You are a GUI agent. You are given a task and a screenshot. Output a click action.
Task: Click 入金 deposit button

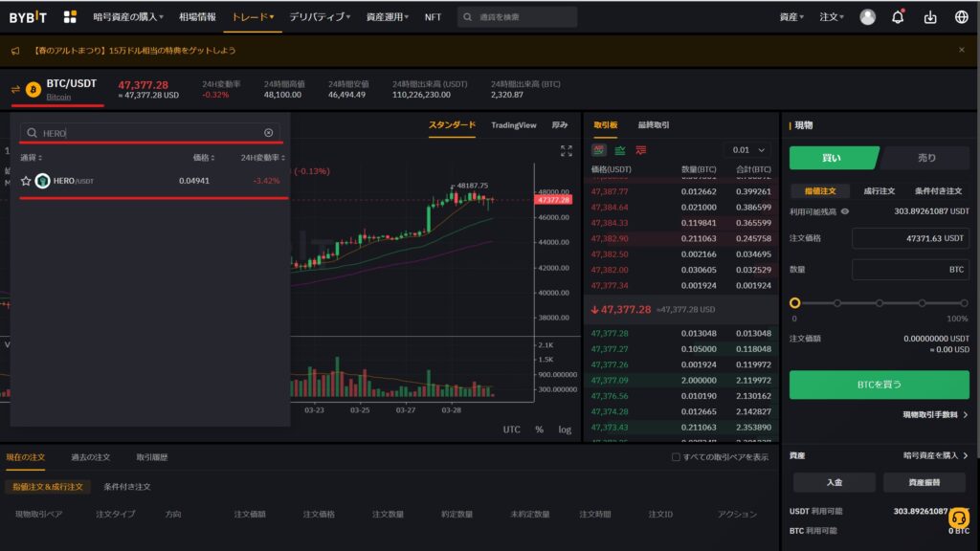[834, 482]
